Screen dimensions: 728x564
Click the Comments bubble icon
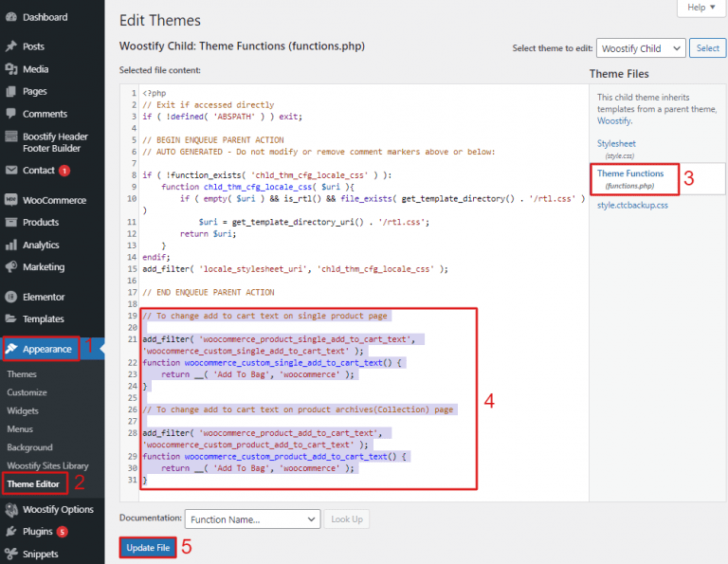pyautogui.click(x=10, y=114)
